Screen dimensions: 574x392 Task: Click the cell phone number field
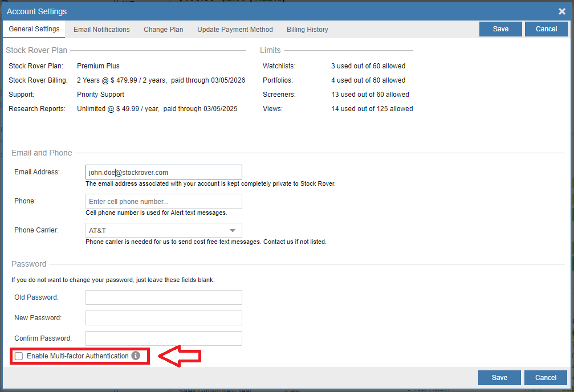[164, 201]
